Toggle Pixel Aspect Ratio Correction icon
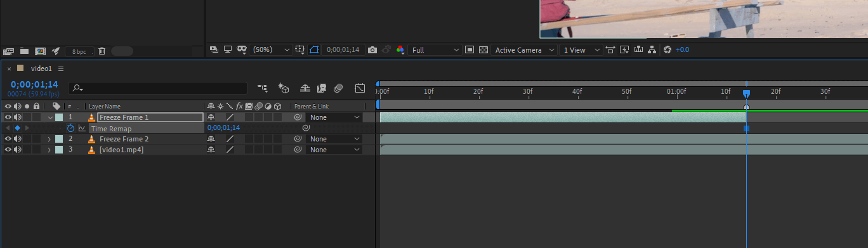The height and width of the screenshot is (248, 868). pos(610,49)
